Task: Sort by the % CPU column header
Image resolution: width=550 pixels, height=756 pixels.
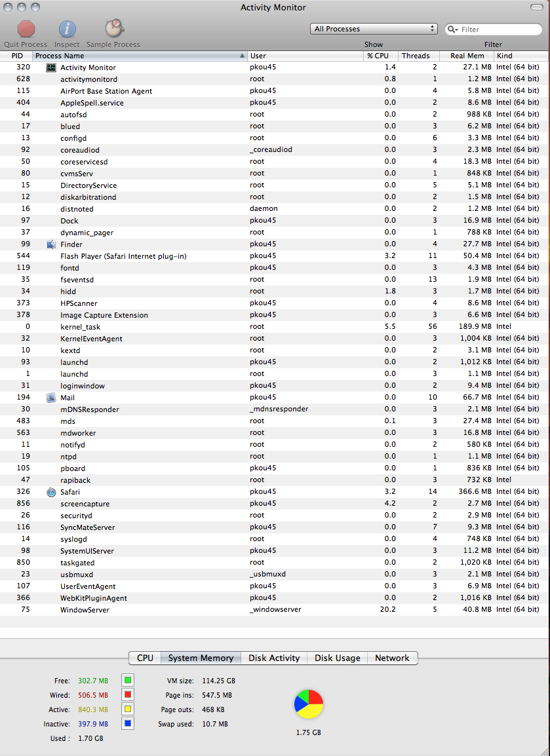Action: point(381,56)
